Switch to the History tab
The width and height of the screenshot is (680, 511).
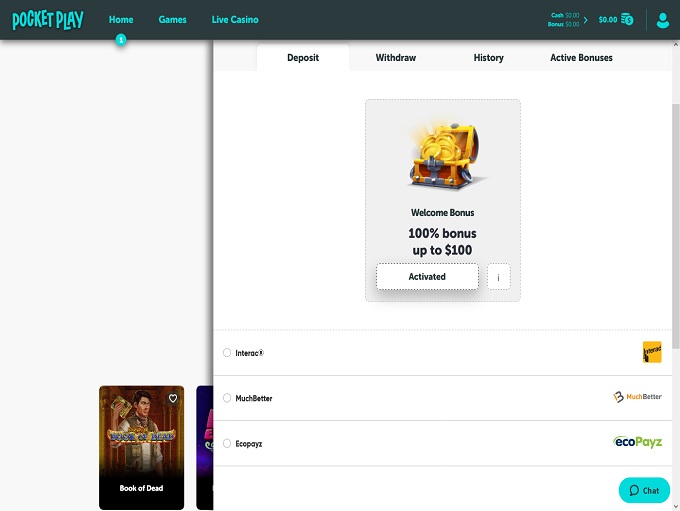click(488, 58)
